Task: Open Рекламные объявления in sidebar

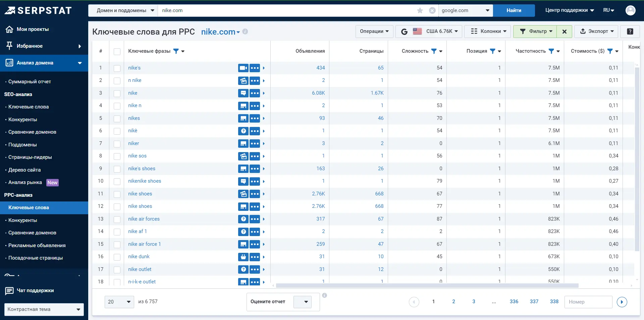Action: (x=37, y=245)
